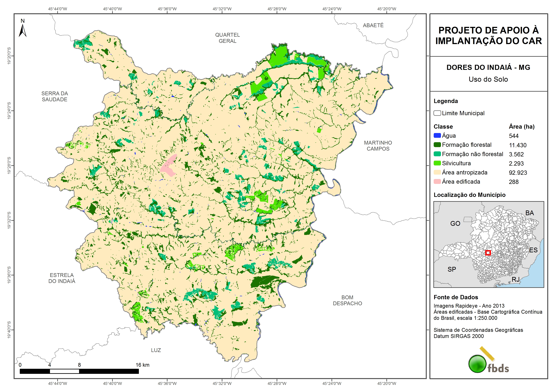
Task: Click the ABAETÉ label at top
Action: (373, 25)
